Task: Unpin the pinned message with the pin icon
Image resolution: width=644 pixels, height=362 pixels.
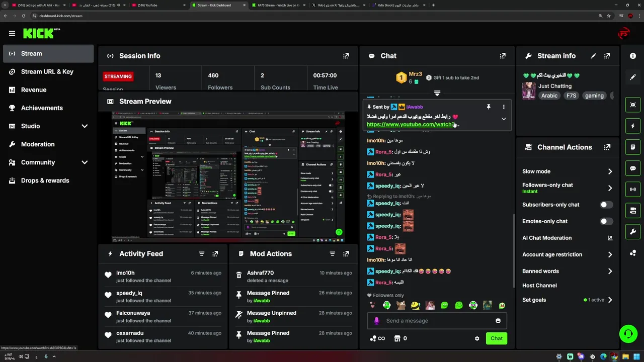Action: (488, 107)
